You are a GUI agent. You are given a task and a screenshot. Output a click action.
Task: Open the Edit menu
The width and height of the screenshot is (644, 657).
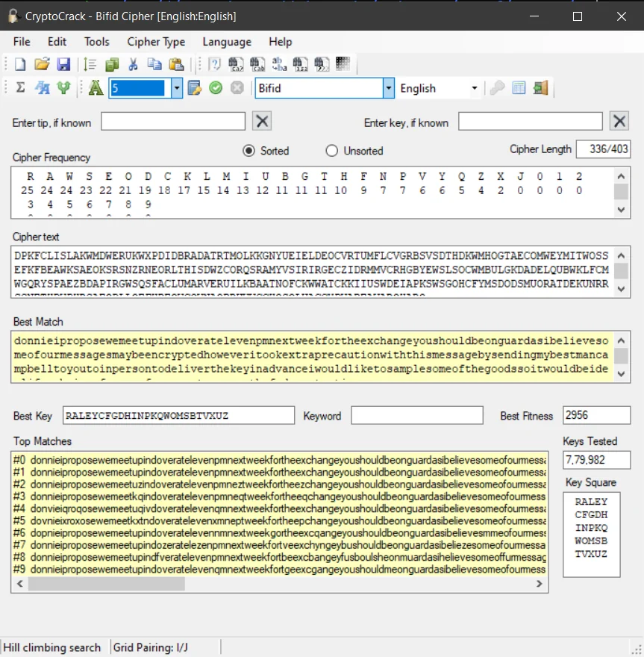click(57, 42)
